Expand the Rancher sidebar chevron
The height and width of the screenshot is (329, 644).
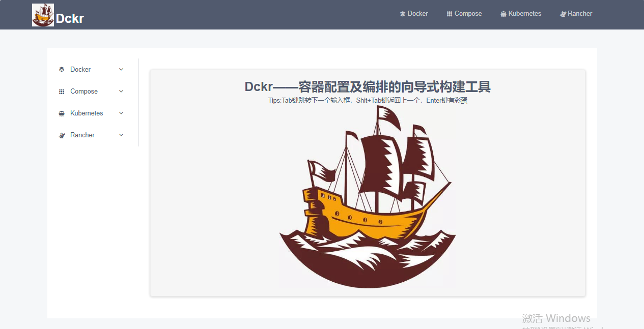coord(121,135)
